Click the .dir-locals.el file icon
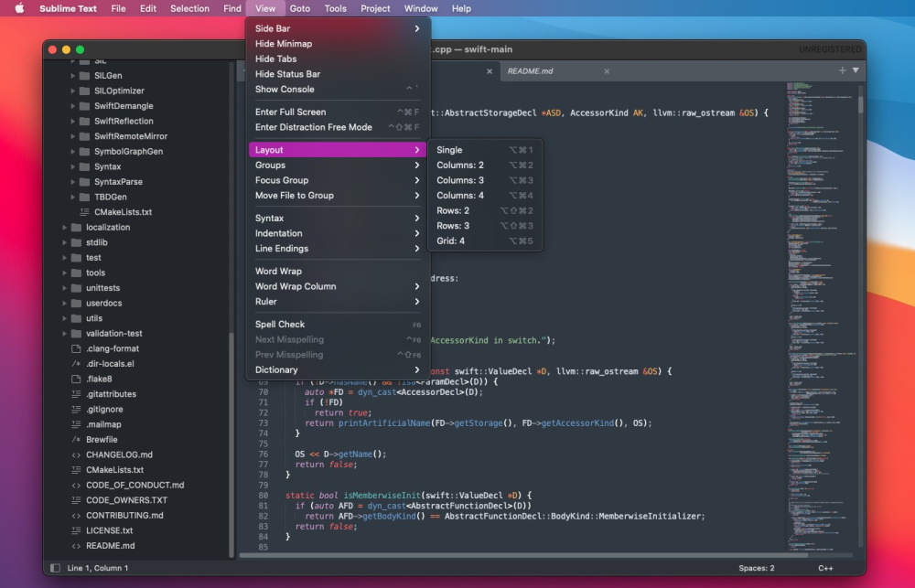This screenshot has height=588, width=915. pyautogui.click(x=76, y=363)
